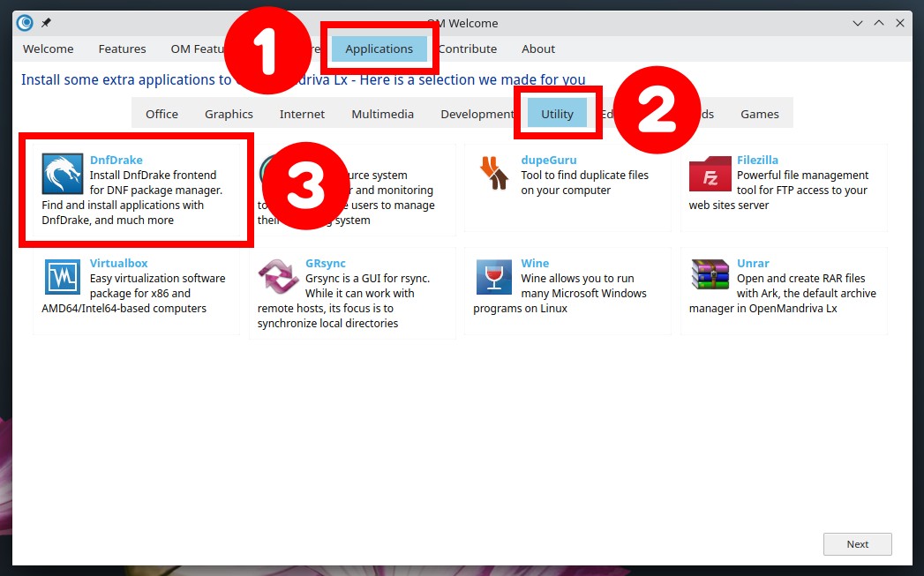Click the DnfDrake dragon icon
Viewport: 924px width, 576px height.
pyautogui.click(x=63, y=174)
